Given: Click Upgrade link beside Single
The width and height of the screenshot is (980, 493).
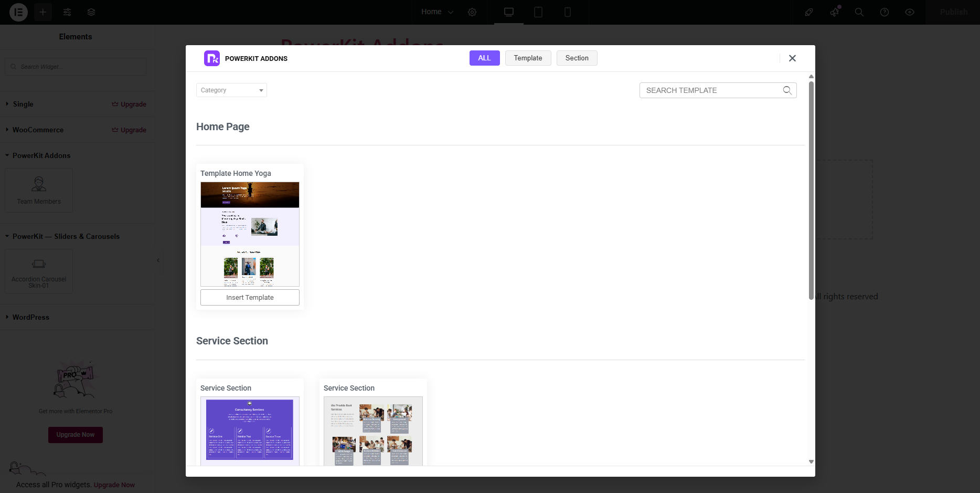Looking at the screenshot, I should 129,104.
